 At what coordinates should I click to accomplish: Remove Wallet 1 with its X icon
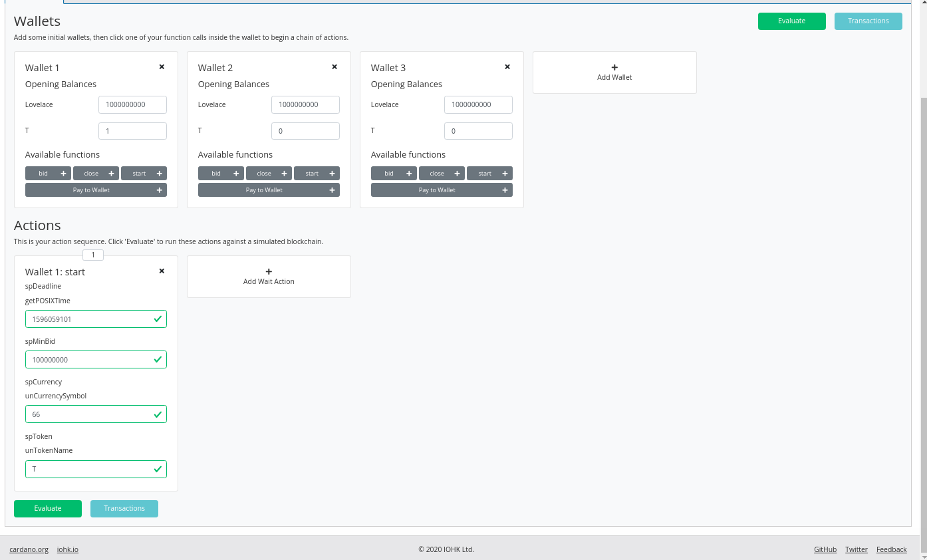(162, 67)
